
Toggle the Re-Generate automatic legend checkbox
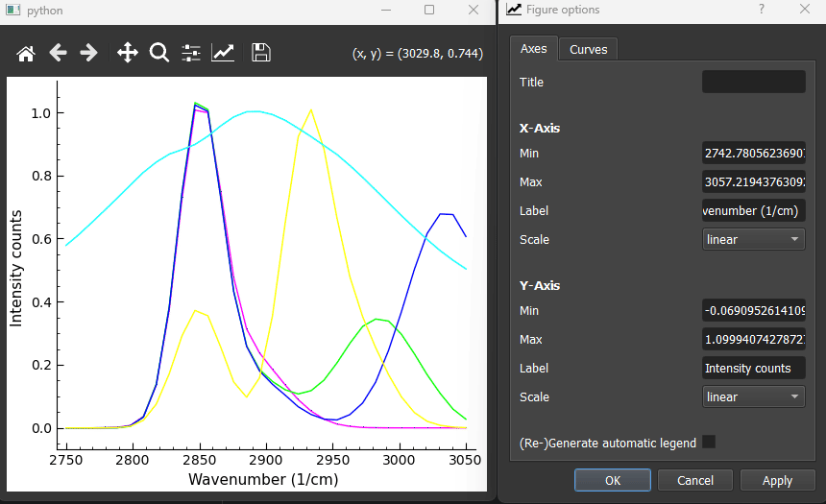[x=709, y=442]
